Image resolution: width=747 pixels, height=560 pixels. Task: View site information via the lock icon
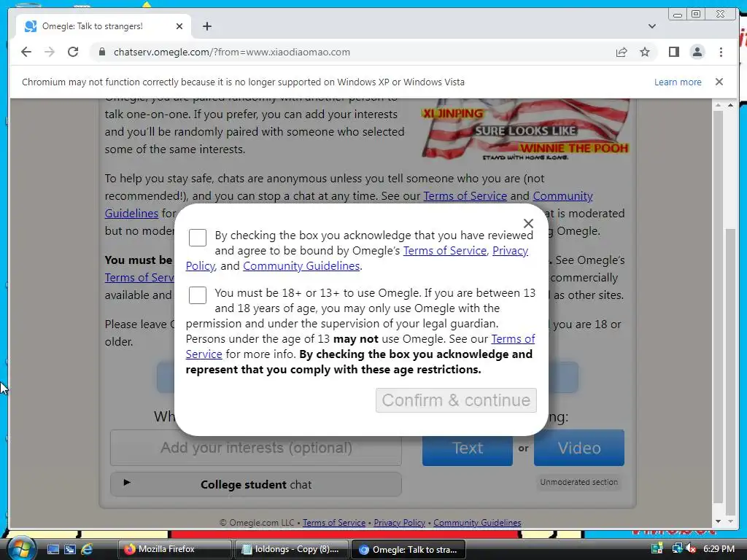tap(101, 52)
